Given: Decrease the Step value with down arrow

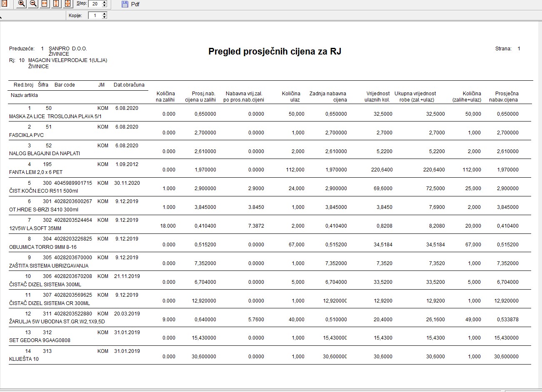Looking at the screenshot, I should pyautogui.click(x=104, y=6).
